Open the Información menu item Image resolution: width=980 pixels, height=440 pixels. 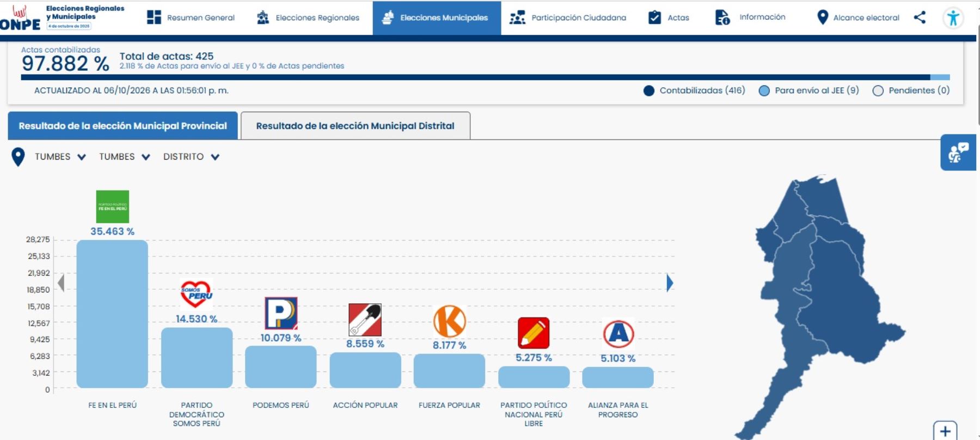point(750,18)
